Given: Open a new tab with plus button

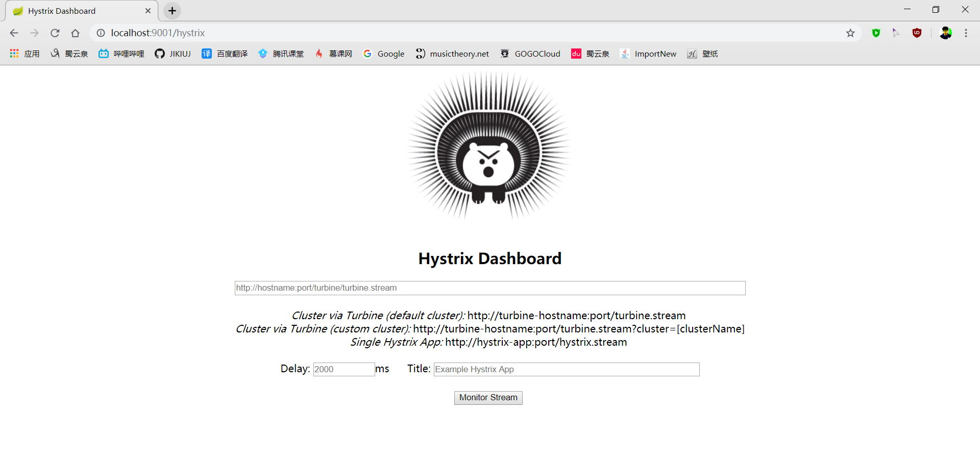Looking at the screenshot, I should coord(173,11).
